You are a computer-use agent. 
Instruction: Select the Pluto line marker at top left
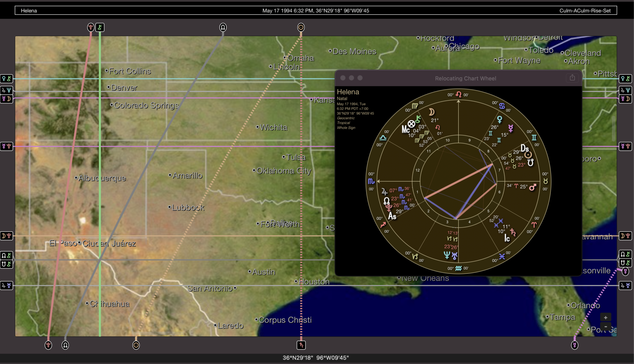90,27
